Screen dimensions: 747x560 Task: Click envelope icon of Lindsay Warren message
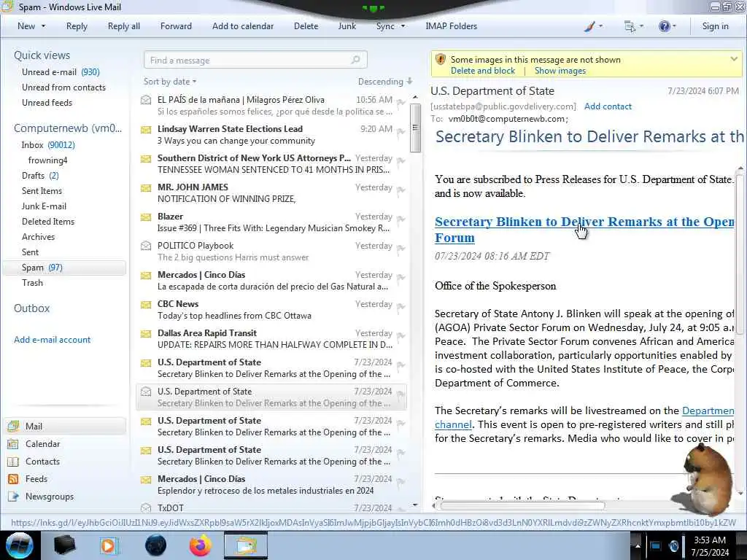(146, 130)
